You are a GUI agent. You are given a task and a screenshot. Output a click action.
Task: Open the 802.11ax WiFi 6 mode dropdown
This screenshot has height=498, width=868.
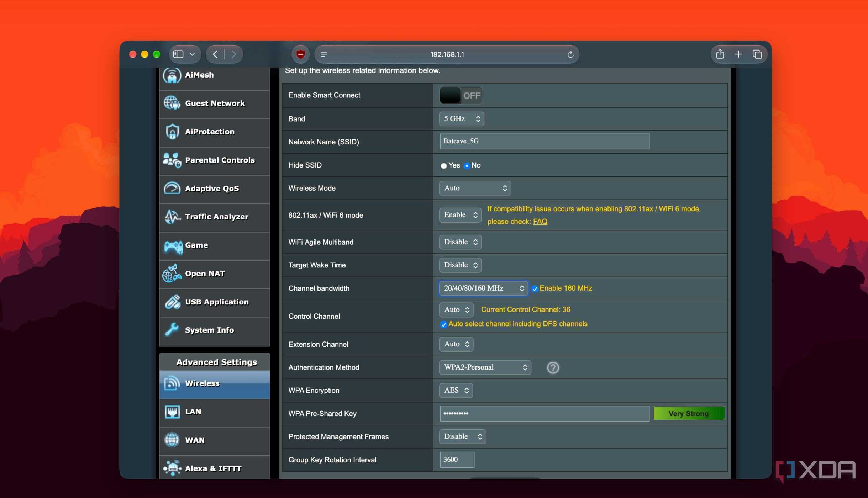tap(460, 215)
